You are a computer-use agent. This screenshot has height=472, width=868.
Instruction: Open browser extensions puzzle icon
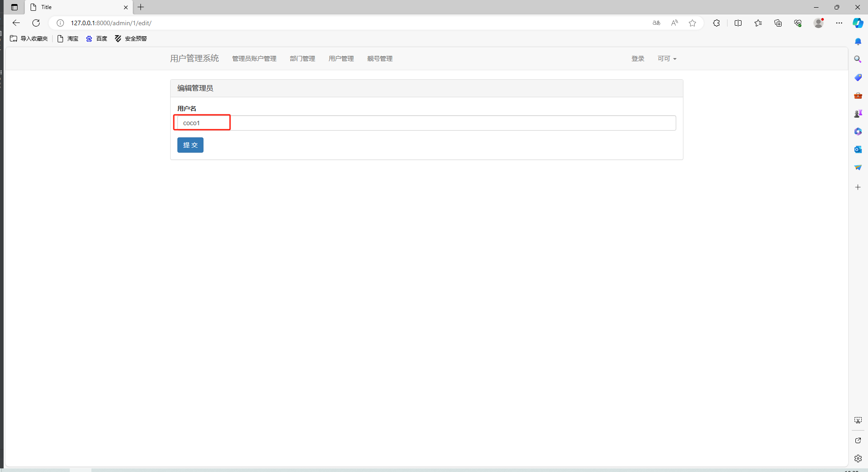[x=716, y=23]
